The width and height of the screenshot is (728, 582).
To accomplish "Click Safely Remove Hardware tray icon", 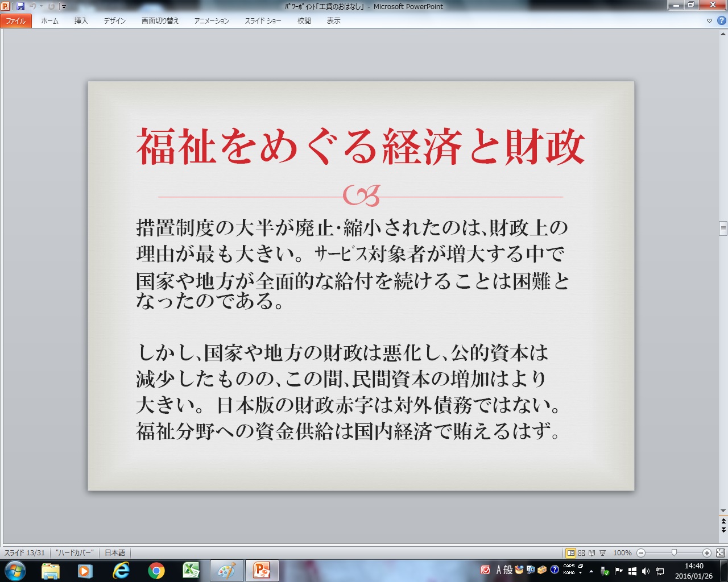I will click(605, 571).
